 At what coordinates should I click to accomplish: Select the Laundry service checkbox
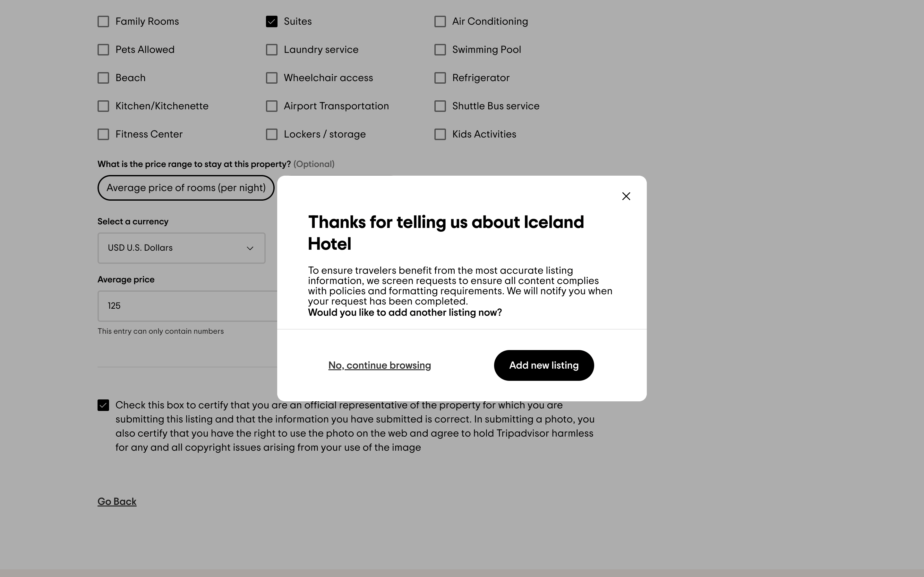271,50
